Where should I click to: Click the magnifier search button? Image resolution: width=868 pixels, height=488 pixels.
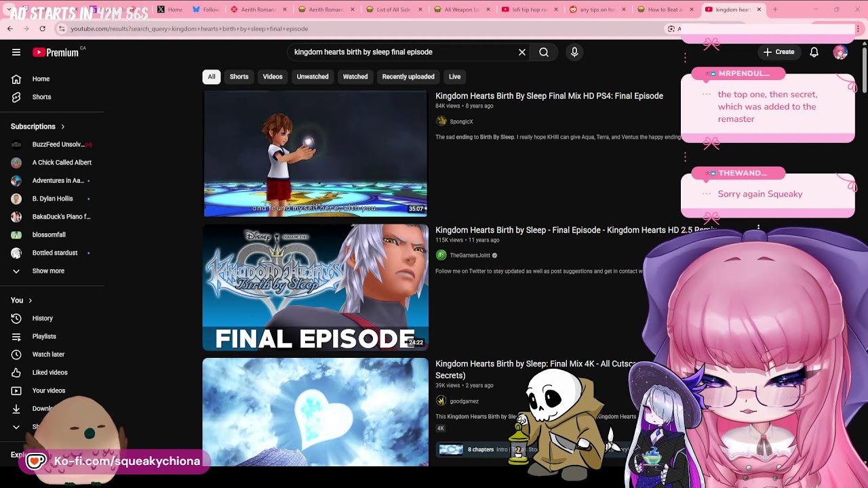(544, 52)
